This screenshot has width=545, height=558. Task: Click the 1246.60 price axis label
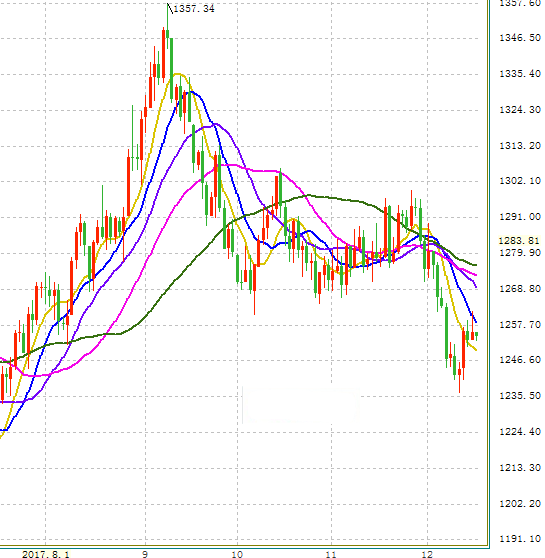(520, 360)
